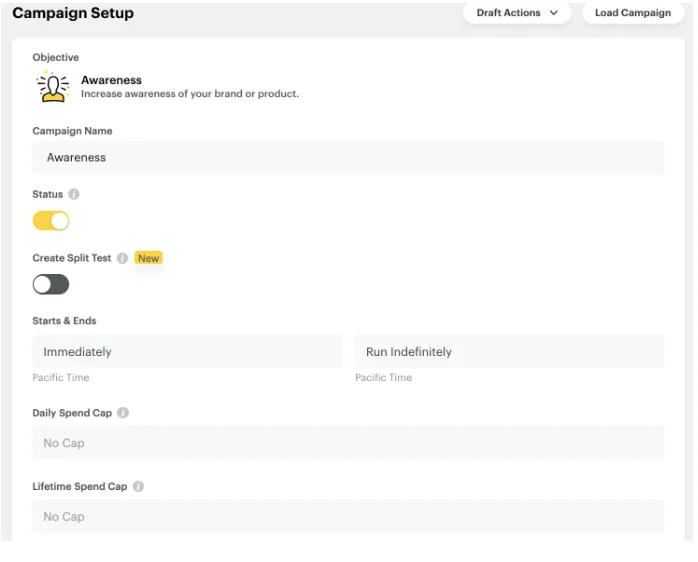Click the info icon beside Create Split Test
The height and width of the screenshot is (562, 698).
tap(123, 258)
